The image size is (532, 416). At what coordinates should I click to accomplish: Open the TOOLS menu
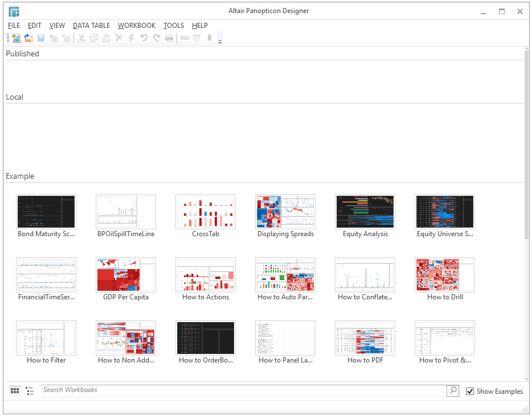point(174,25)
